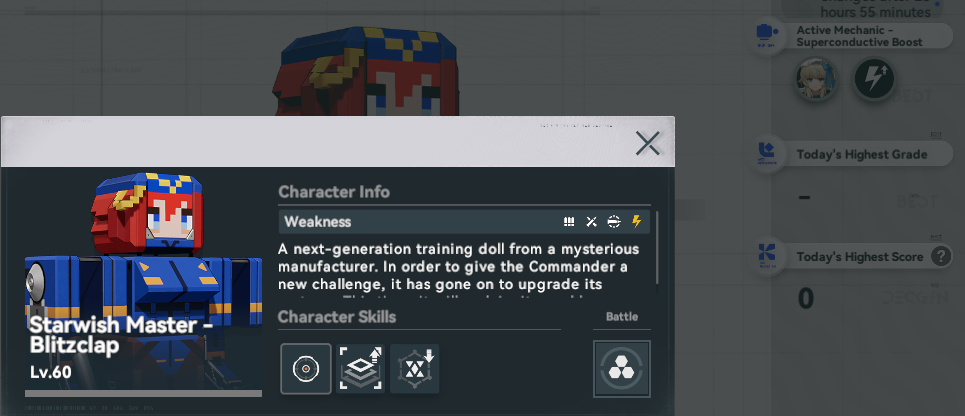The image size is (965, 416).
Task: Select the target reticle character skill
Action: click(306, 369)
